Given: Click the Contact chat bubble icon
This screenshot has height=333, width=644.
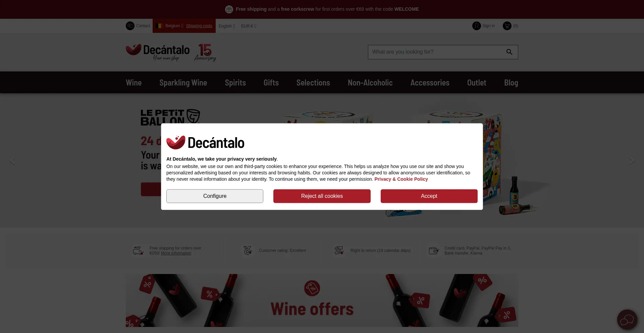Looking at the screenshot, I should (130, 26).
